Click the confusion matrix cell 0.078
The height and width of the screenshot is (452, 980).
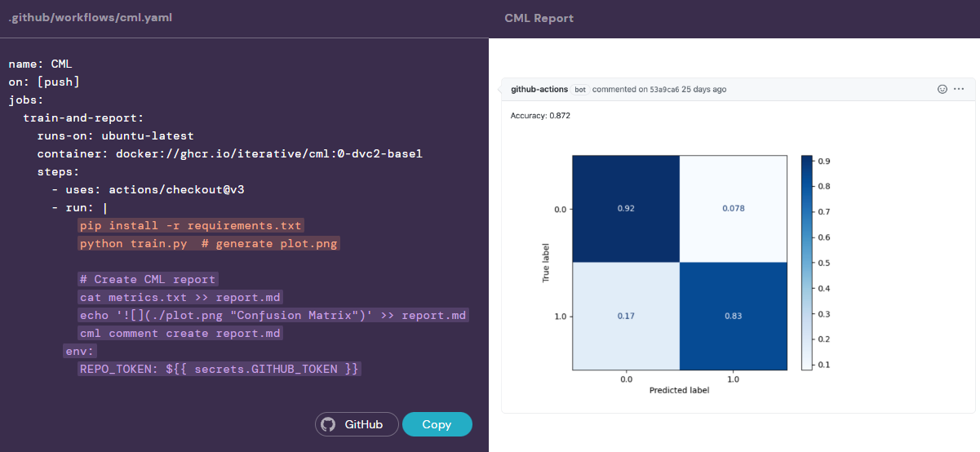pyautogui.click(x=734, y=209)
